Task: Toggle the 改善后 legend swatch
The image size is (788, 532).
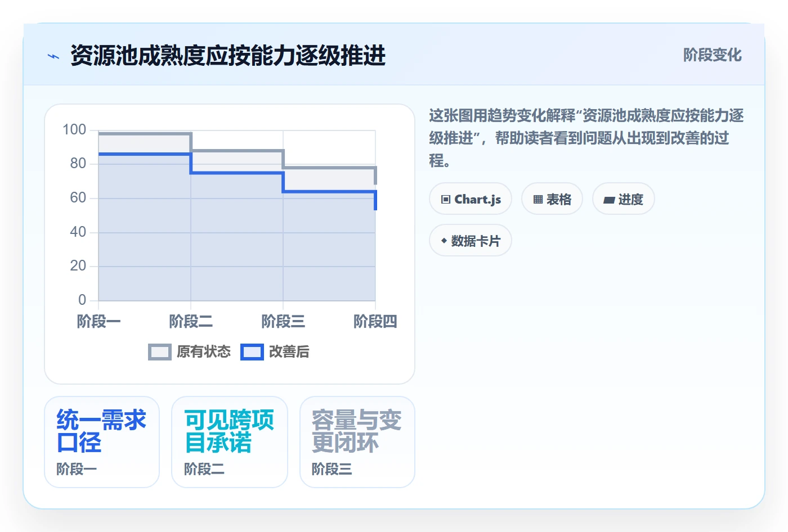Action: click(x=252, y=352)
